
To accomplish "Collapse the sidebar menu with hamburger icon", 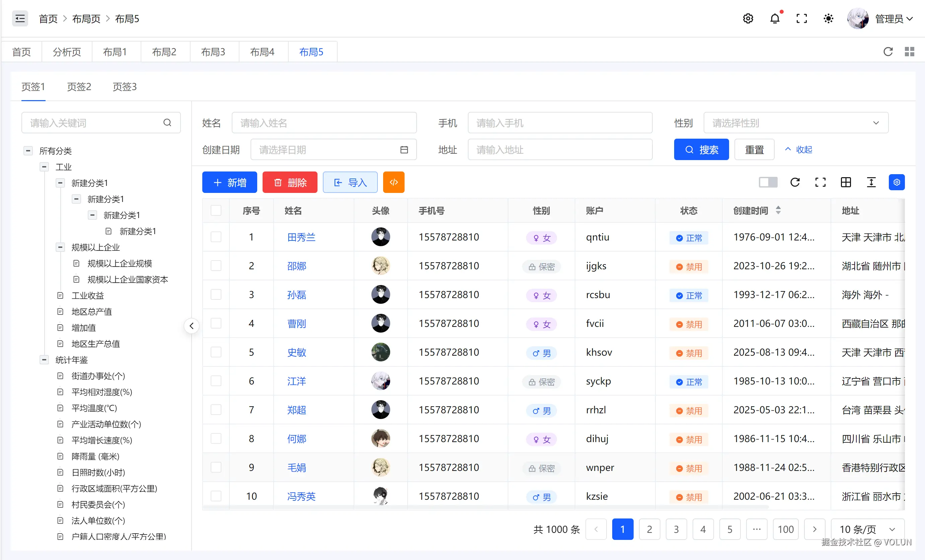I will pyautogui.click(x=20, y=18).
